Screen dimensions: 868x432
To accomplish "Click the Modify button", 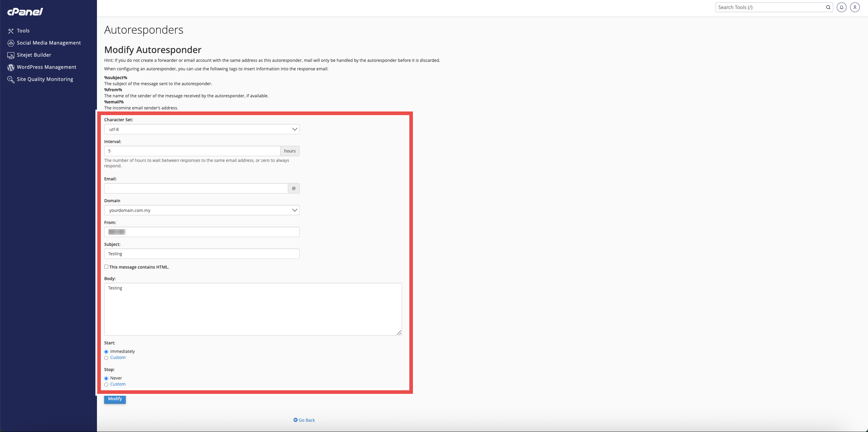I will tap(115, 399).
